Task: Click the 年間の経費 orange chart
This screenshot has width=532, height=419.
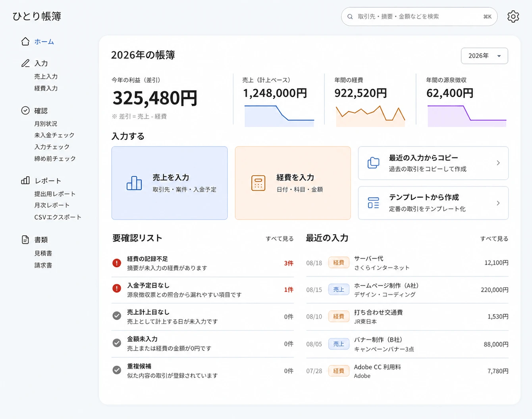Action: coord(370,116)
